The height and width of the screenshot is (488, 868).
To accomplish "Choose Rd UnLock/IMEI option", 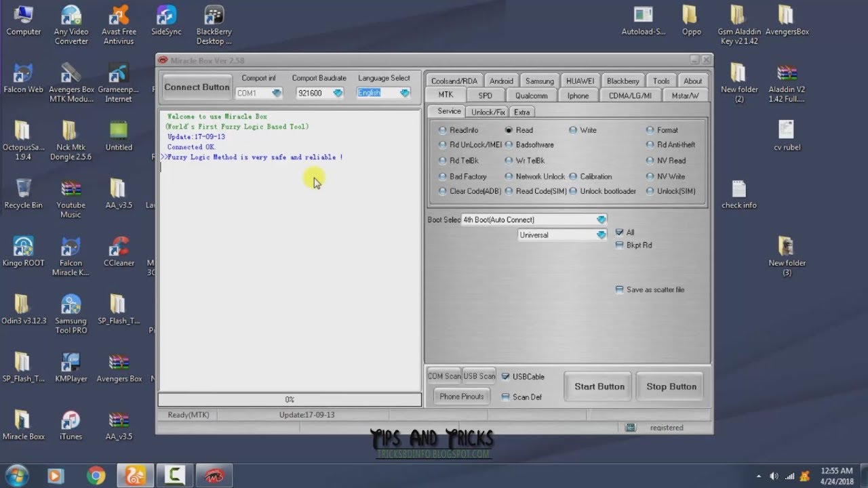I will [x=470, y=145].
